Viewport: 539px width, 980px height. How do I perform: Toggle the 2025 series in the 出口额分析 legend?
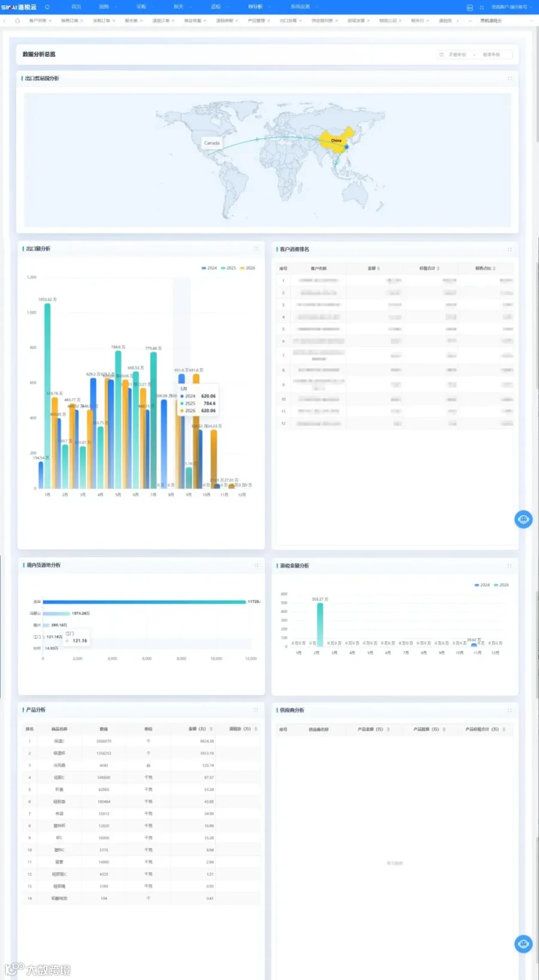pos(228,268)
